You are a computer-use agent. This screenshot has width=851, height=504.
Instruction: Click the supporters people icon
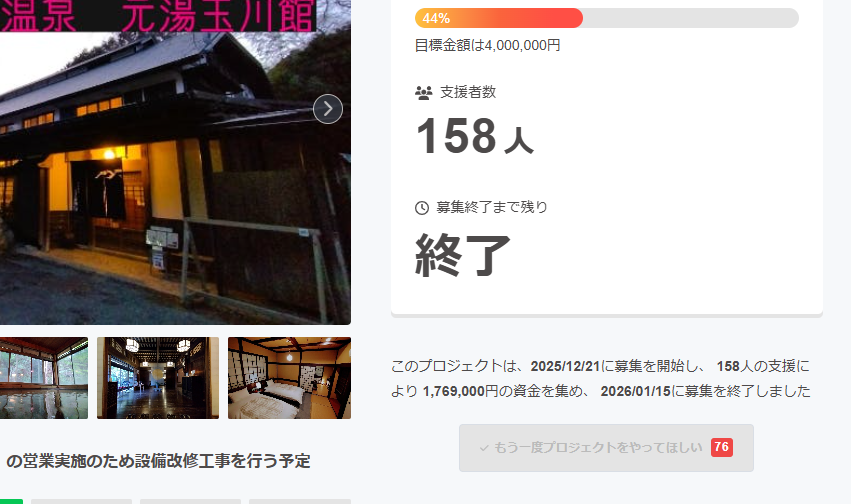[423, 93]
